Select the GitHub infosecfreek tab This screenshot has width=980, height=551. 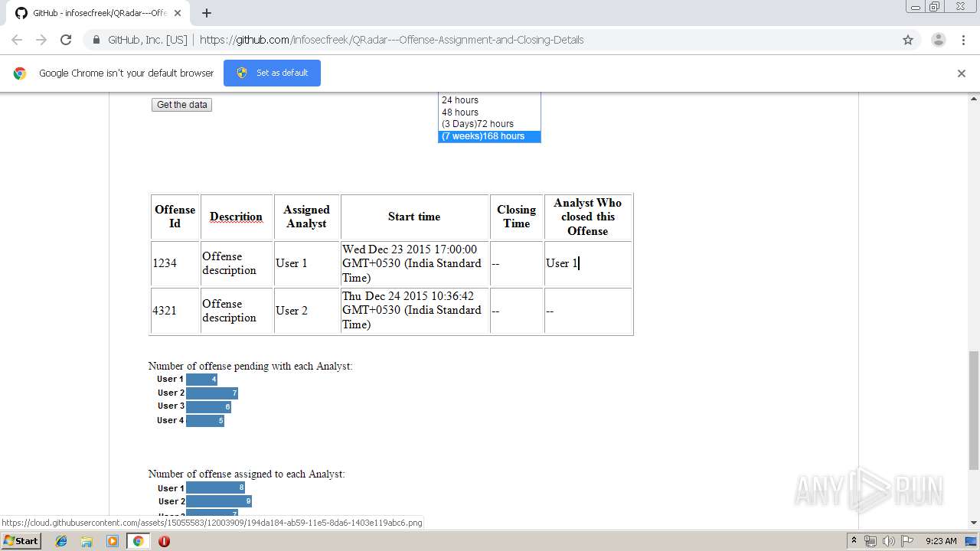(100, 13)
